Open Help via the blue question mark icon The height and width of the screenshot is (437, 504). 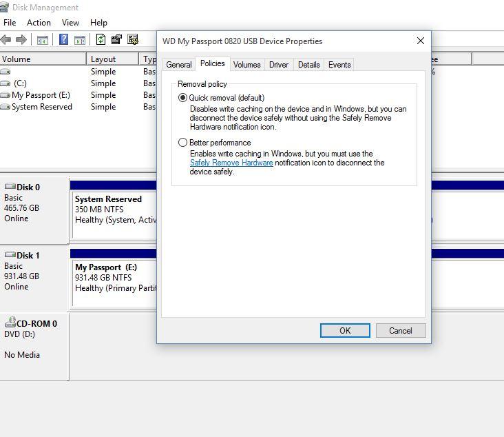(x=63, y=39)
